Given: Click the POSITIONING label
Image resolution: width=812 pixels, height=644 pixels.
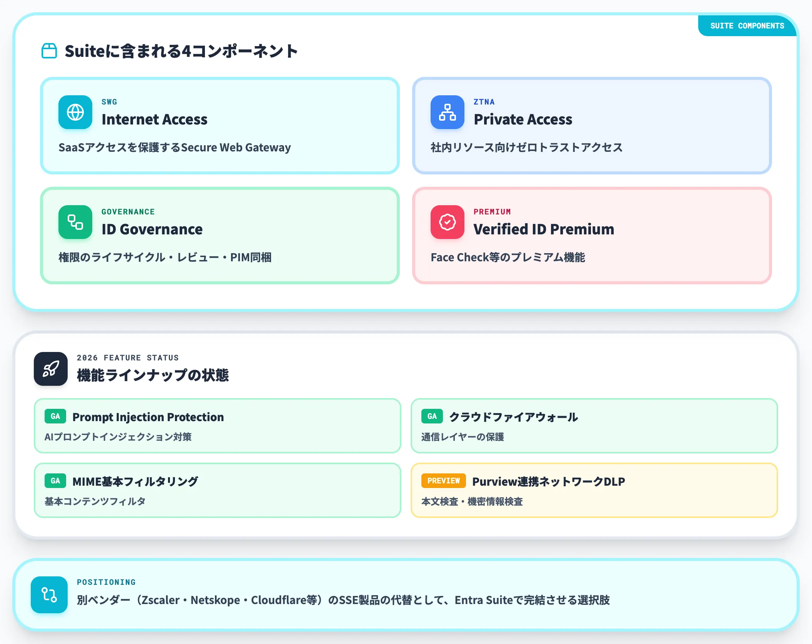Looking at the screenshot, I should pos(106,582).
